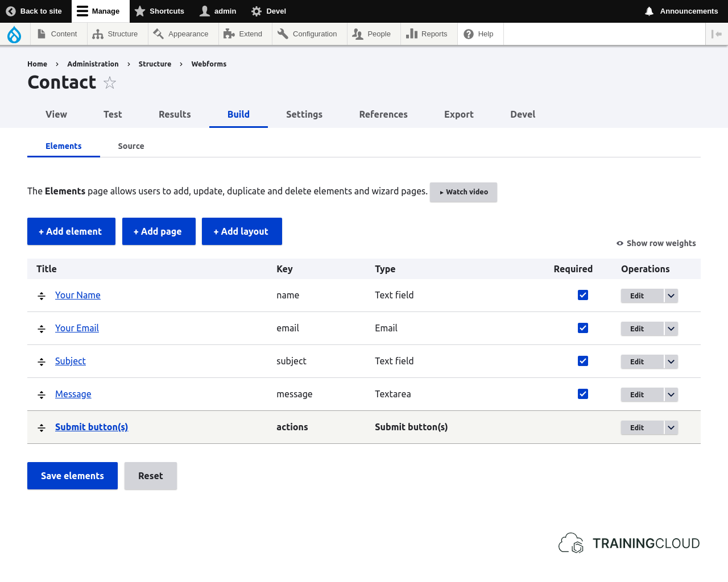The width and height of the screenshot is (728, 582).
Task: Grab the drag handle for Your Name row
Action: 42,296
